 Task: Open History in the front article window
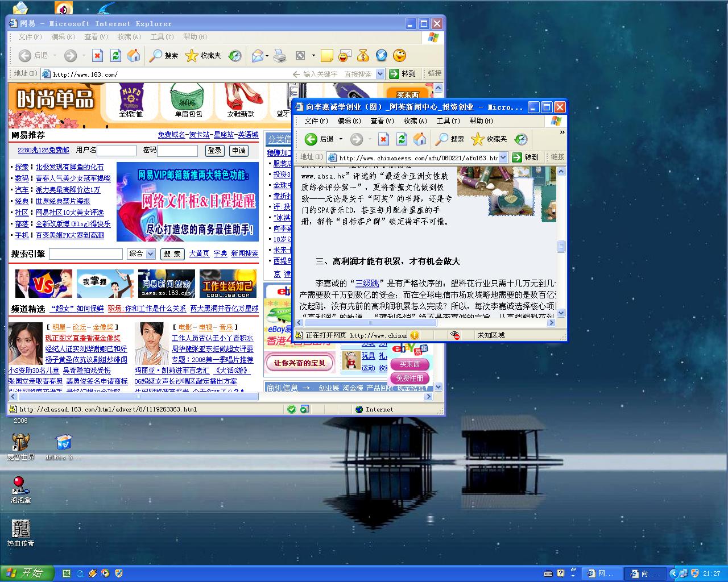(x=520, y=139)
